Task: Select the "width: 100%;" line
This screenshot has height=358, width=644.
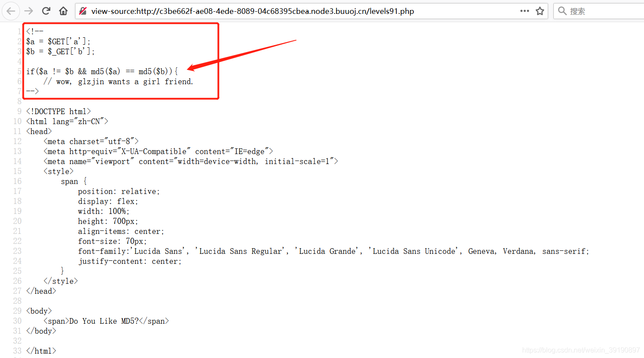Action: click(104, 211)
